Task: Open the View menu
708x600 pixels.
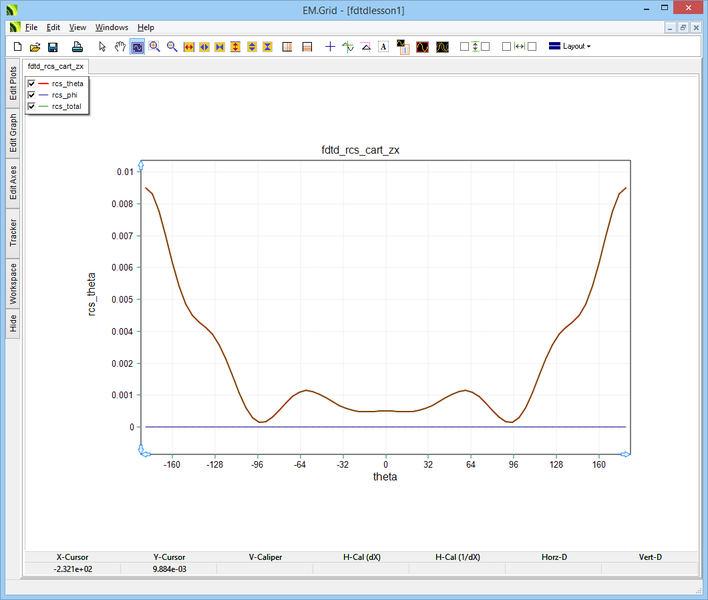Action: 77,27
